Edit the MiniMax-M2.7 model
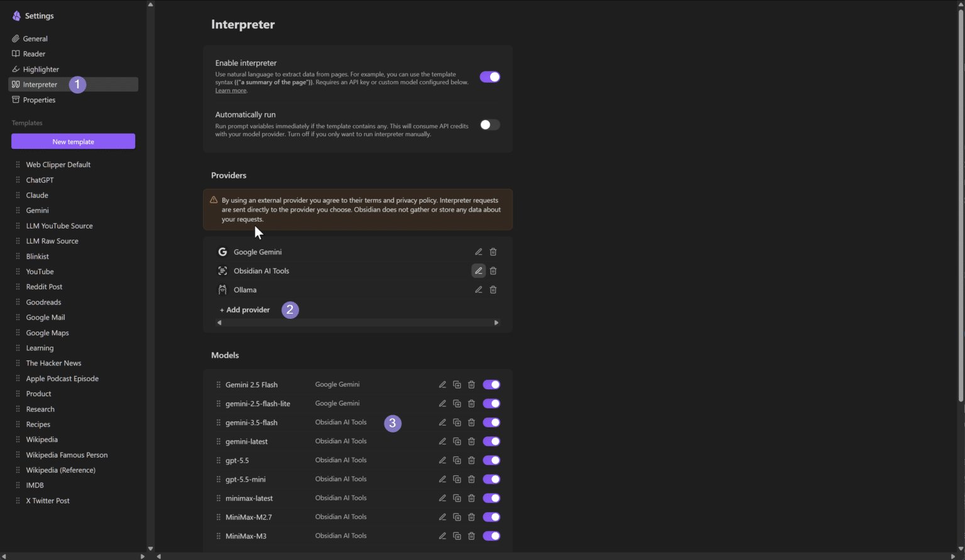This screenshot has height=560, width=965. click(x=442, y=517)
